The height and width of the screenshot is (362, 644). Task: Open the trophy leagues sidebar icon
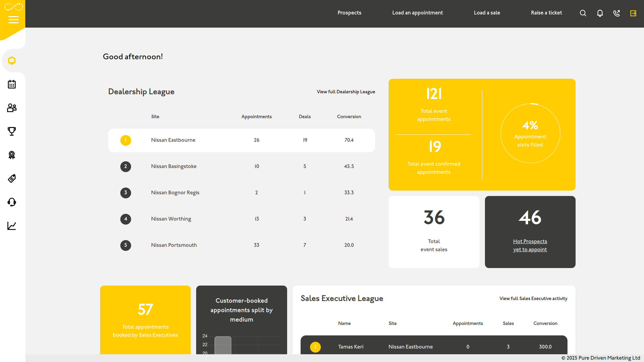pyautogui.click(x=12, y=131)
